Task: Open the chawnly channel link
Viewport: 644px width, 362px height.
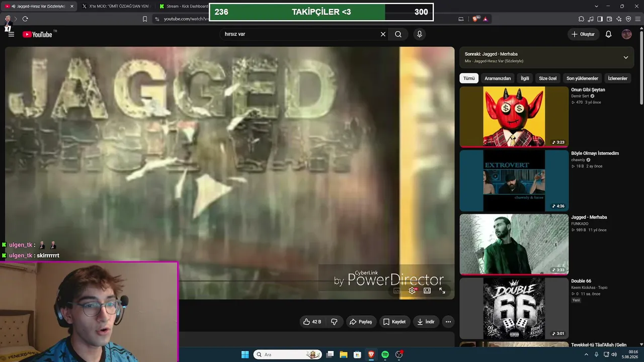Action: point(578,160)
